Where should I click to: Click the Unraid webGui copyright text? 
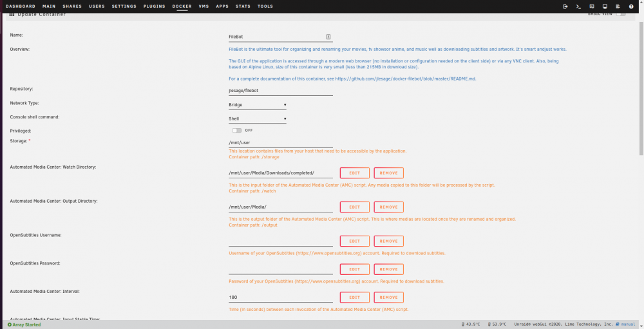click(x=563, y=324)
